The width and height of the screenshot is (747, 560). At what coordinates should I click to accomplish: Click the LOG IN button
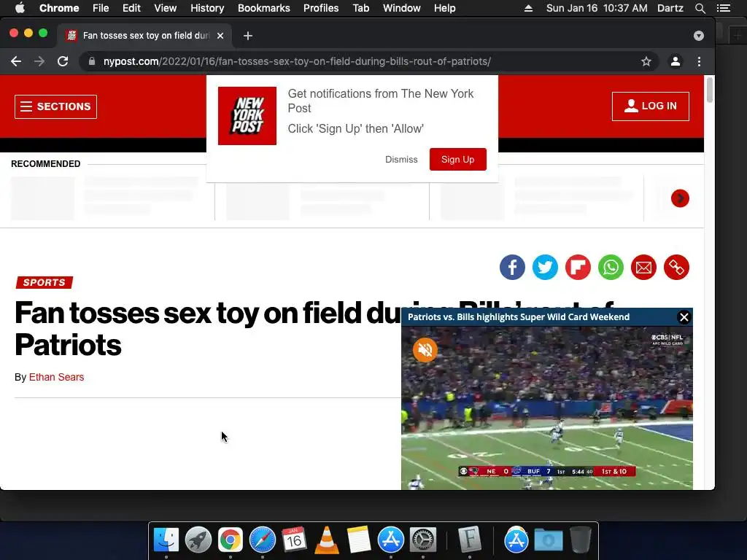(x=650, y=106)
